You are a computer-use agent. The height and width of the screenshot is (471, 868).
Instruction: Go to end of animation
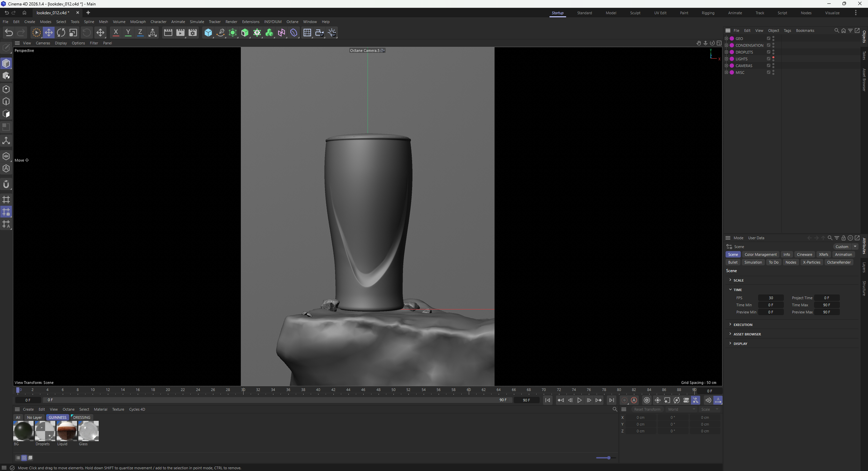[x=611, y=400]
